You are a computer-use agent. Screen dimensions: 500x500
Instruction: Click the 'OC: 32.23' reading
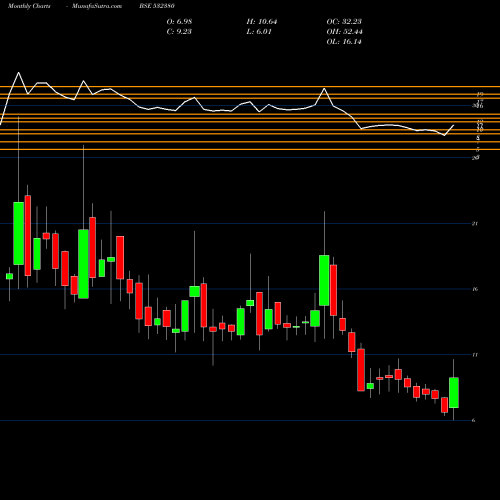pos(344,22)
